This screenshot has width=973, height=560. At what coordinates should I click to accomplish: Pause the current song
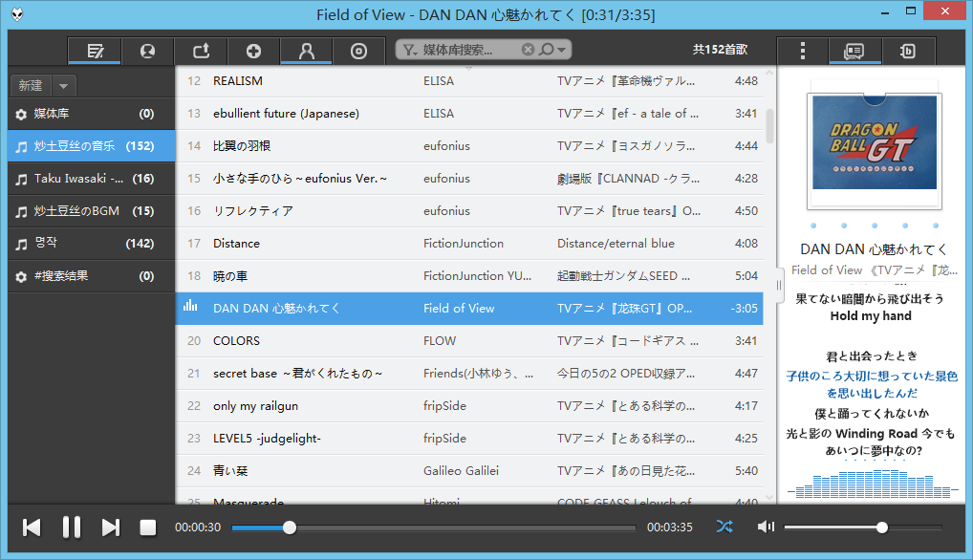[72, 528]
